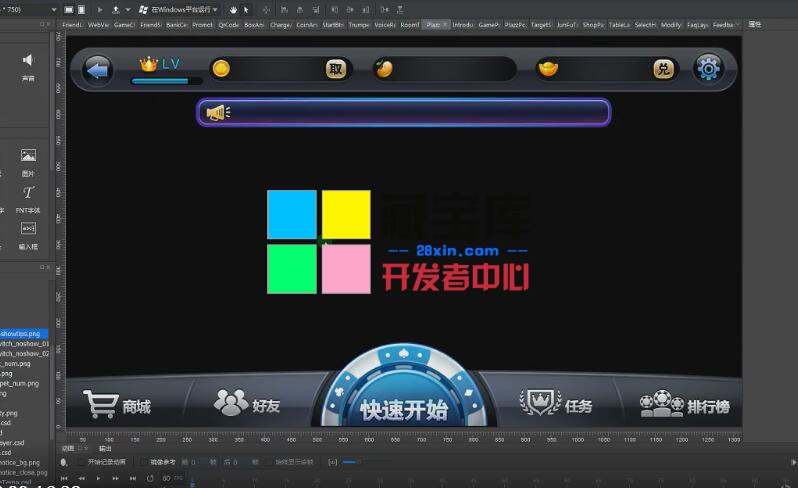Step to next frame in timeline
The height and width of the screenshot is (488, 798).
pyautogui.click(x=116, y=478)
